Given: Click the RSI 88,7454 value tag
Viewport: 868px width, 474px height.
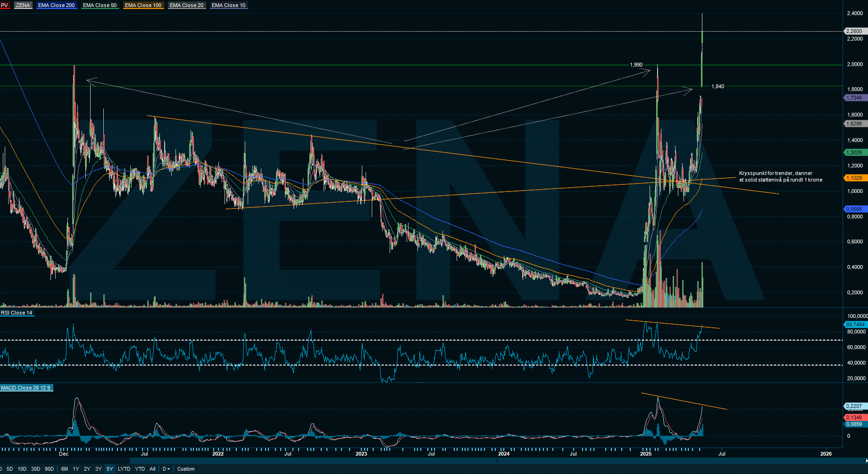Looking at the screenshot, I should pyautogui.click(x=855, y=324).
